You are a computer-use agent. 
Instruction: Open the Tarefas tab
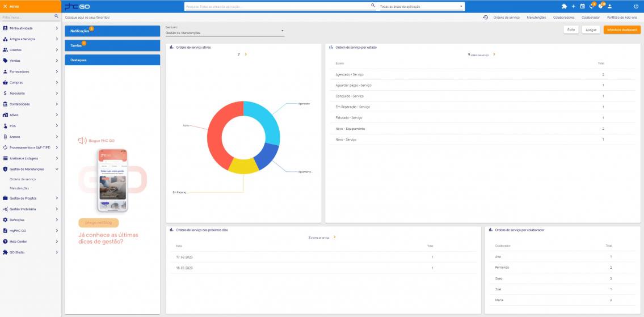[112, 45]
